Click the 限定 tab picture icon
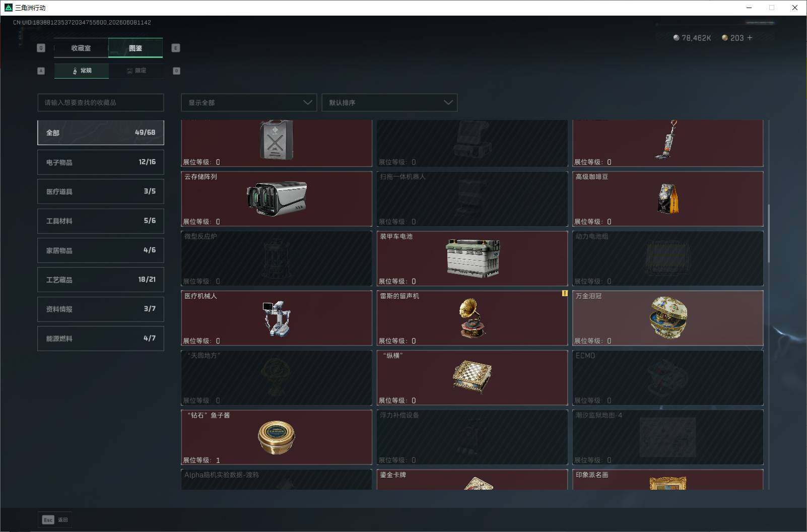 (129, 71)
